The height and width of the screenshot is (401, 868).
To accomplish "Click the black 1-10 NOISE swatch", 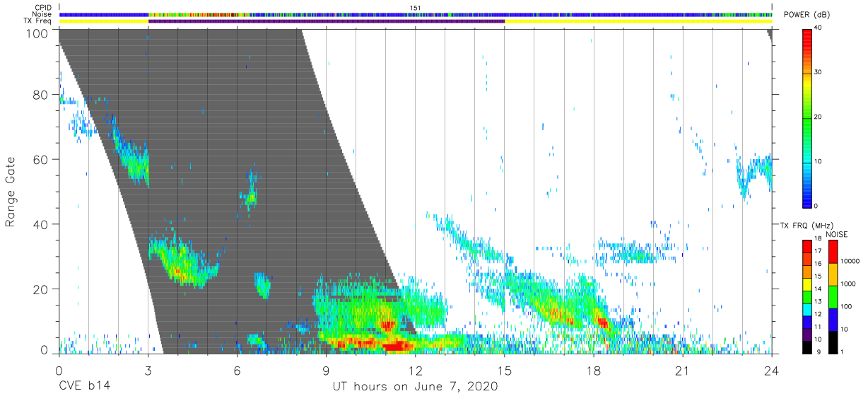I will point(833,342).
